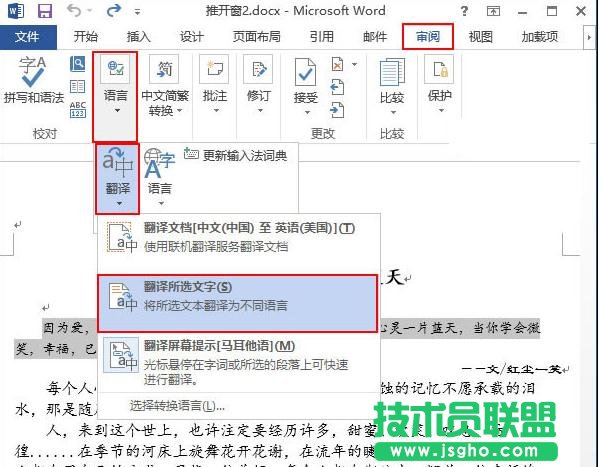Switch to the 引用 tab

tap(321, 37)
